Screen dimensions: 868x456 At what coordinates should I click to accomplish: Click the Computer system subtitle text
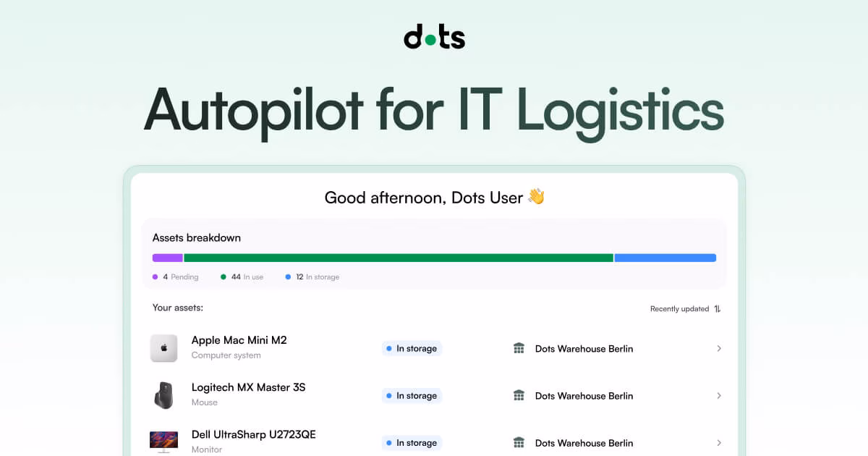(x=226, y=355)
